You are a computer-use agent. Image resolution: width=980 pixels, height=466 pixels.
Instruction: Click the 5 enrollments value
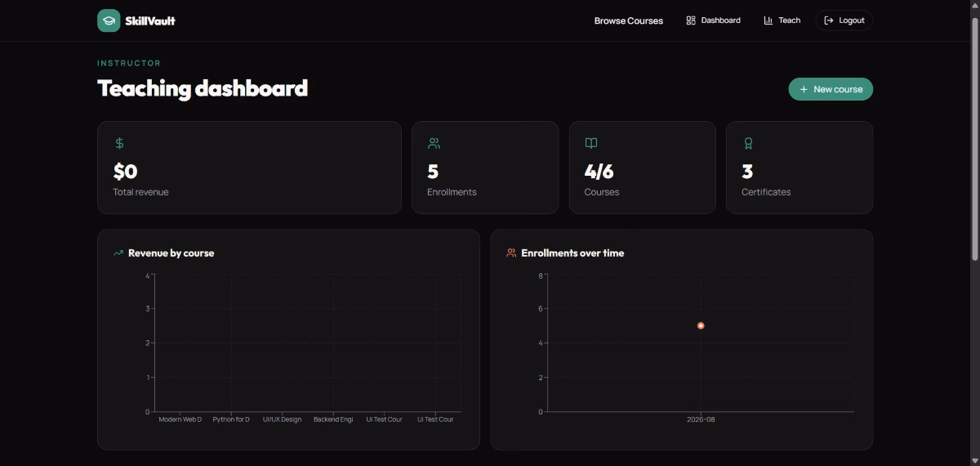click(x=433, y=172)
